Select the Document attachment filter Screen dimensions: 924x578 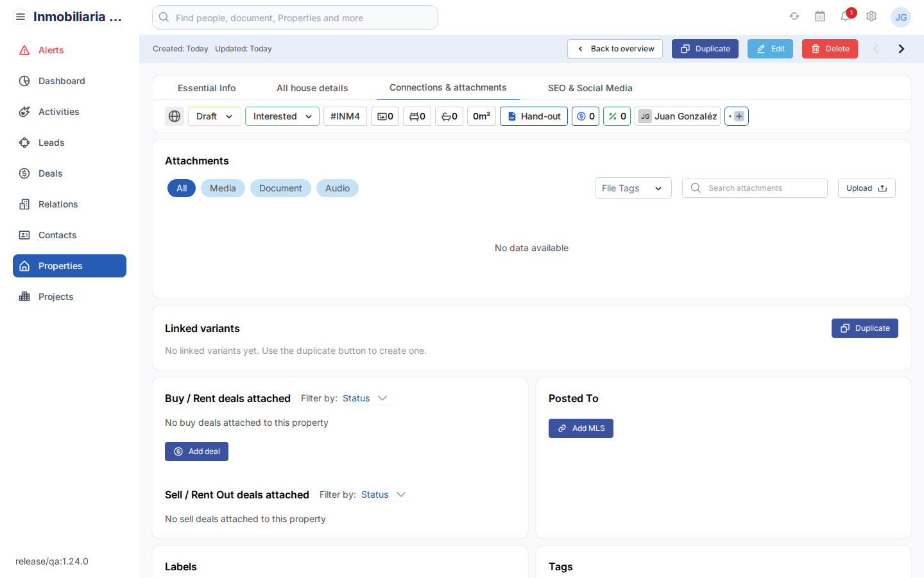pyautogui.click(x=280, y=188)
